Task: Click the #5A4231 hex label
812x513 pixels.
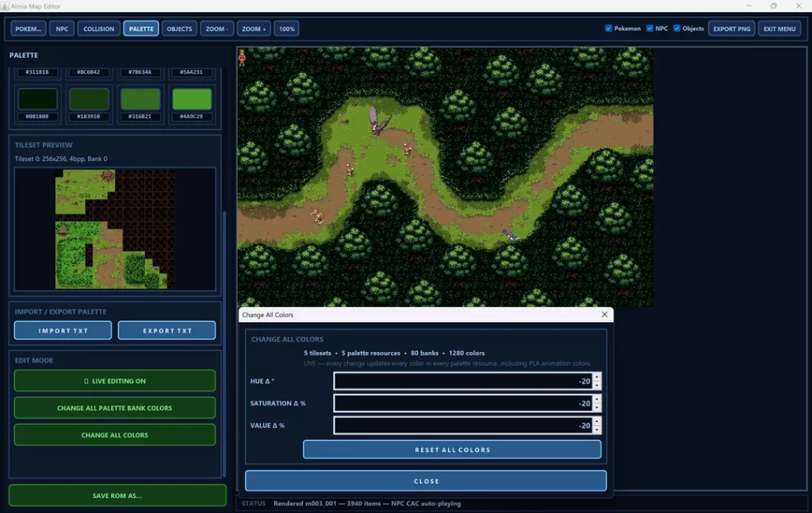Action: click(x=191, y=72)
